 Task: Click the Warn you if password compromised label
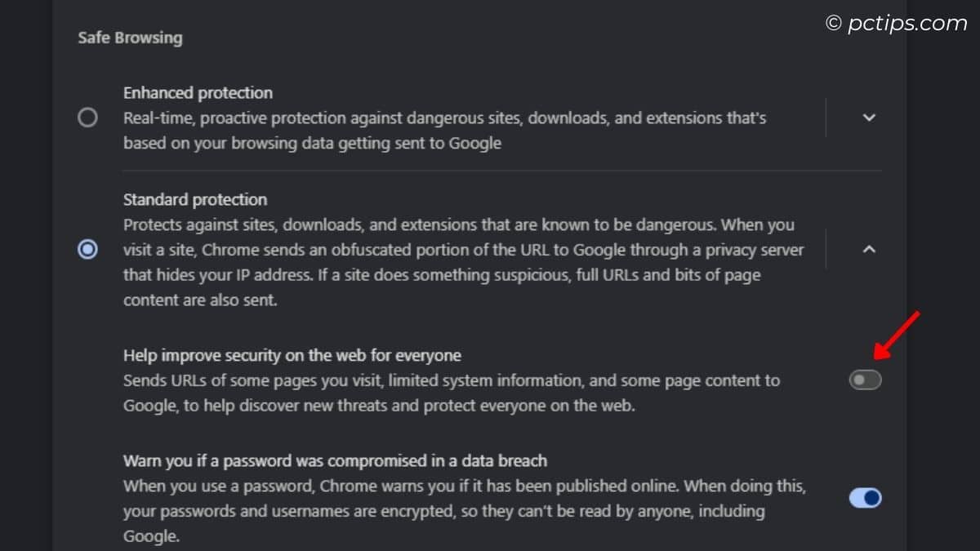click(335, 461)
